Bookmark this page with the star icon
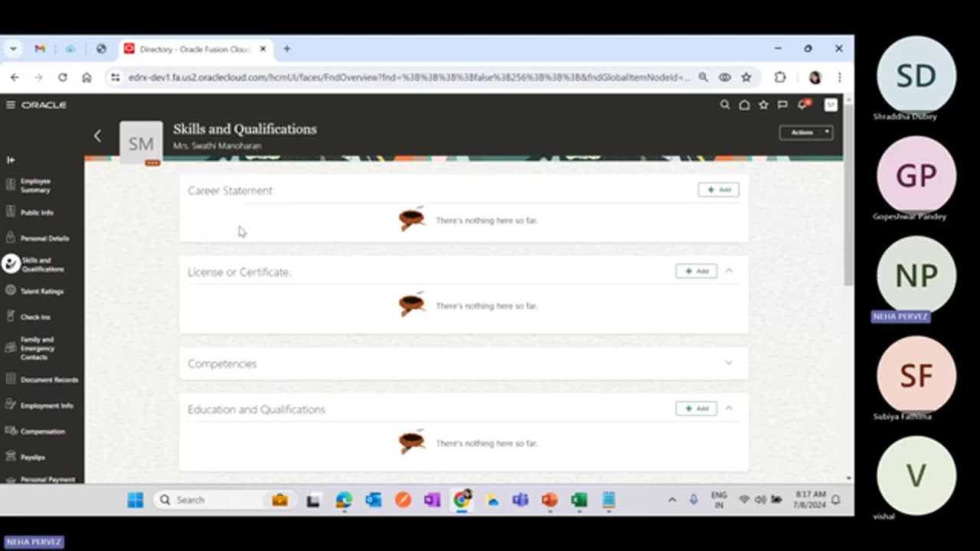980x551 pixels. [x=746, y=77]
